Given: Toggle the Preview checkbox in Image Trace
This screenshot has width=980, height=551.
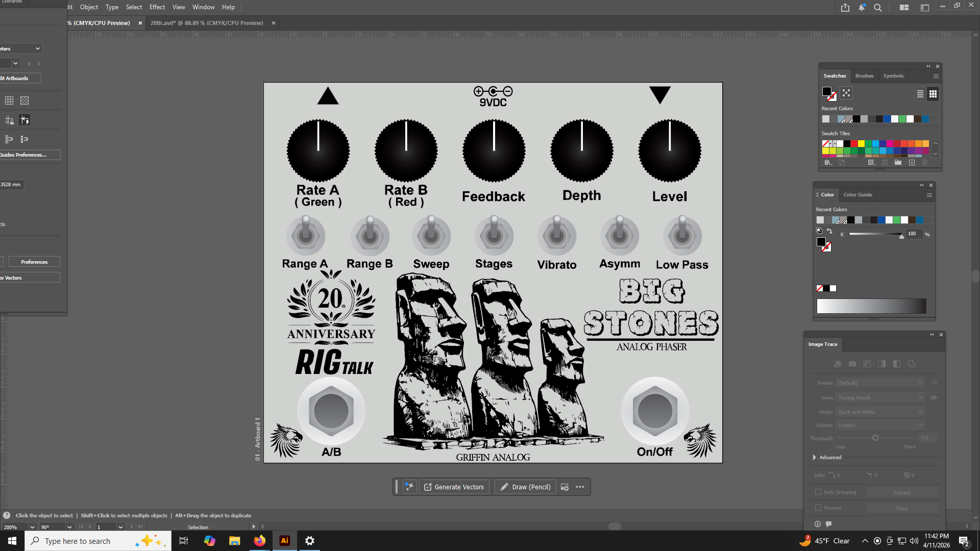Looking at the screenshot, I should [818, 508].
